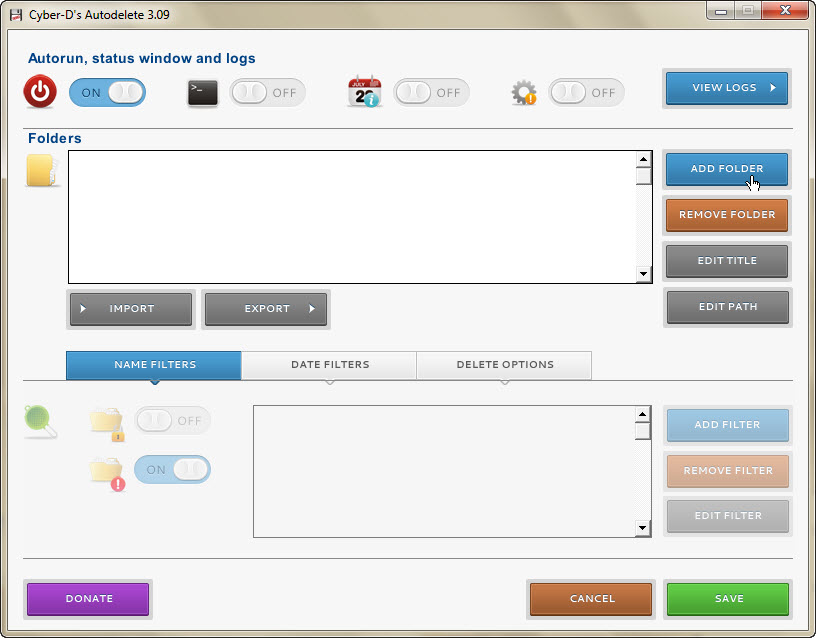Click the Edit Filter button

[x=728, y=516]
